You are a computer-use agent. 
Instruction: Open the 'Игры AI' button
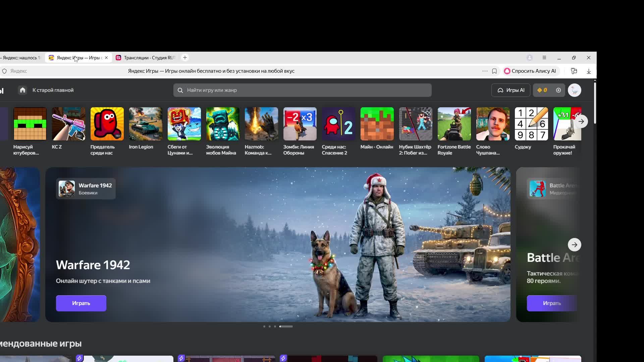[511, 90]
